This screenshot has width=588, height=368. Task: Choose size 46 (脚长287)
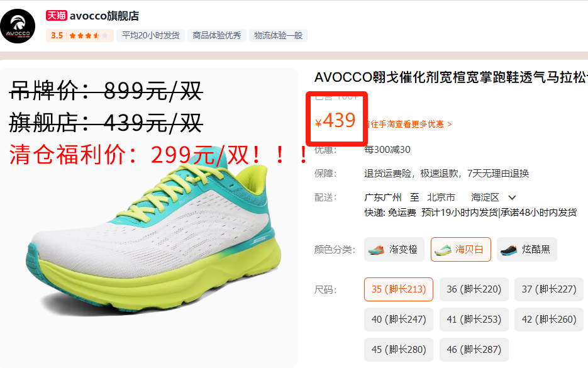474,350
